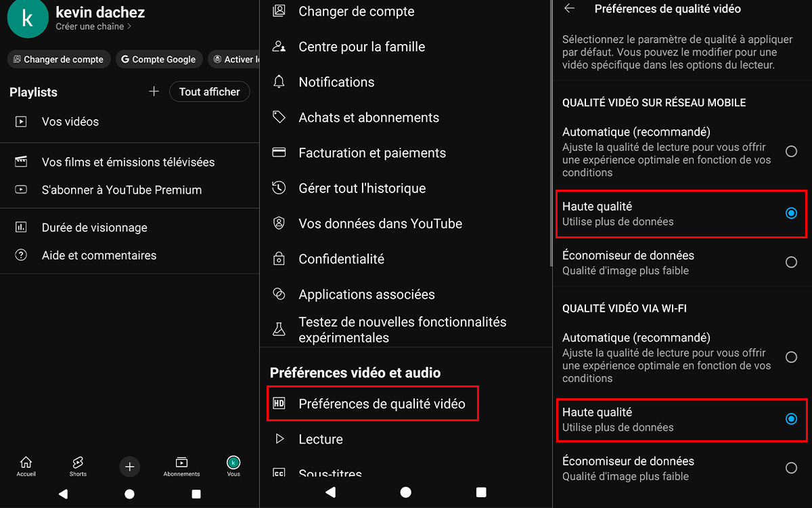The width and height of the screenshot is (812, 508).
Task: Open the Accueil home icon
Action: tap(26, 466)
